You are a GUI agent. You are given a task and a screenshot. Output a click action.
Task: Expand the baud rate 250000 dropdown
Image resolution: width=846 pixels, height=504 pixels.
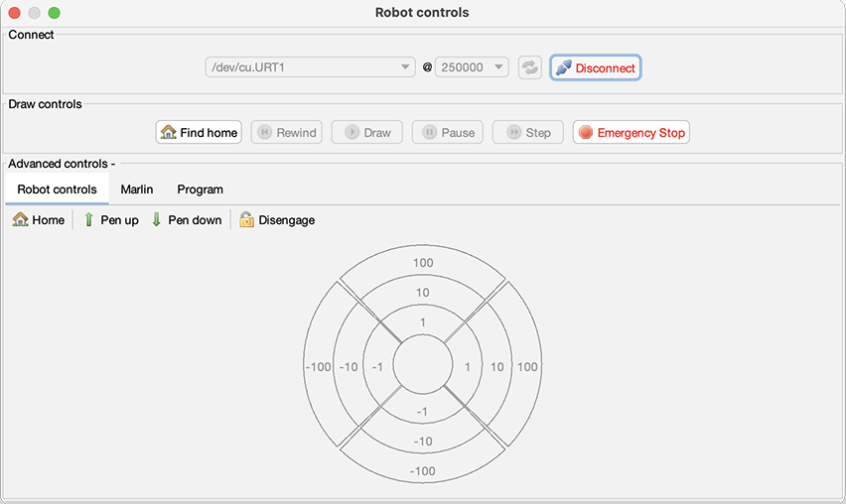[472, 67]
